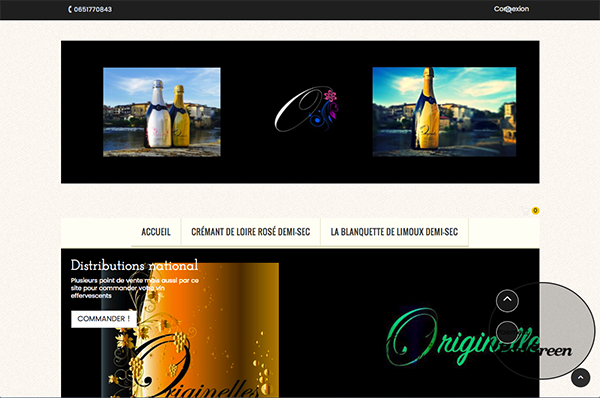Click the back-to-top arrow at bottom right
This screenshot has width=600, height=399.
580,378
